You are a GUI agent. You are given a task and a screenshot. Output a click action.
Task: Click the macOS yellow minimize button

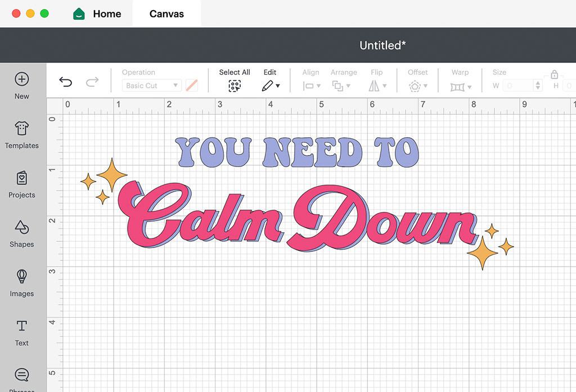(30, 13)
